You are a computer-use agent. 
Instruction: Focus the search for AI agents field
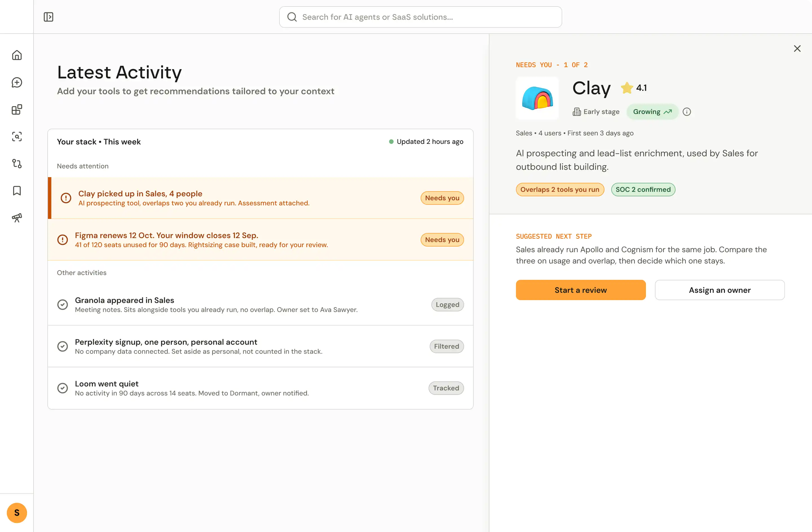tap(420, 17)
